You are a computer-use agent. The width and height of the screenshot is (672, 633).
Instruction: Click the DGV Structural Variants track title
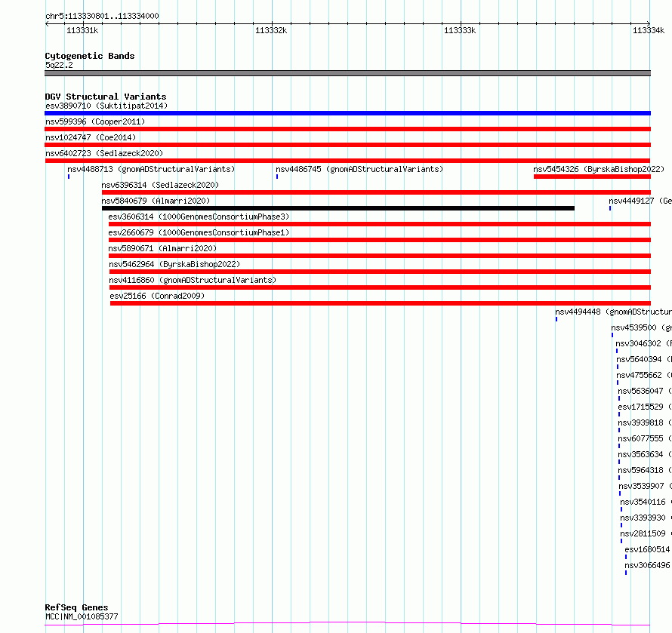tap(106, 97)
